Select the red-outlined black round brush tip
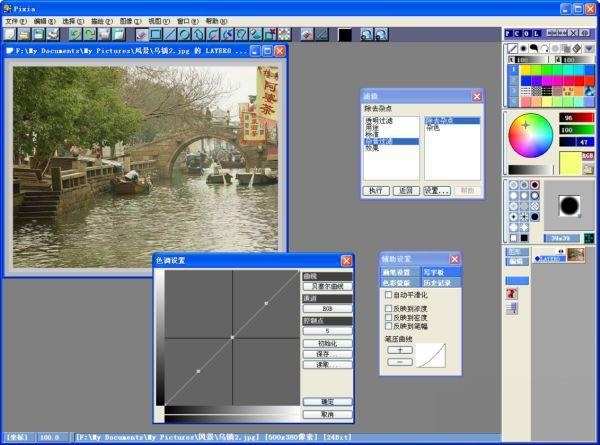600x445 pixels. pyautogui.click(x=535, y=185)
